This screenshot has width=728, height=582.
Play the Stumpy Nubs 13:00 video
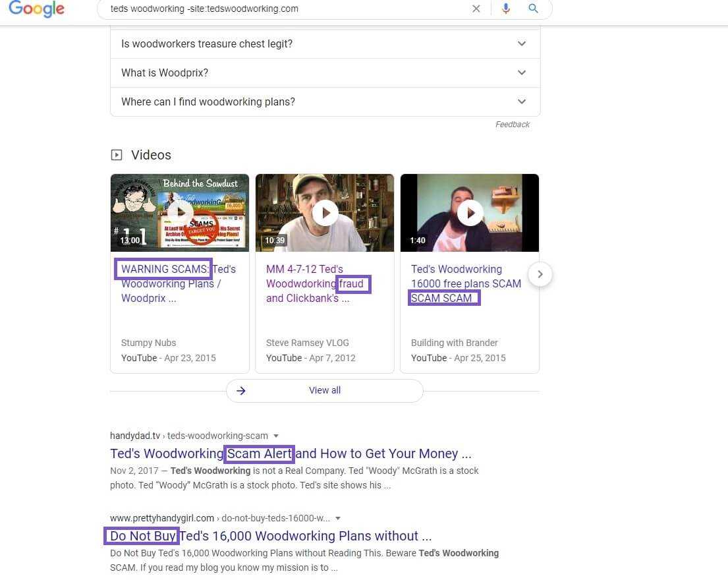tap(180, 213)
